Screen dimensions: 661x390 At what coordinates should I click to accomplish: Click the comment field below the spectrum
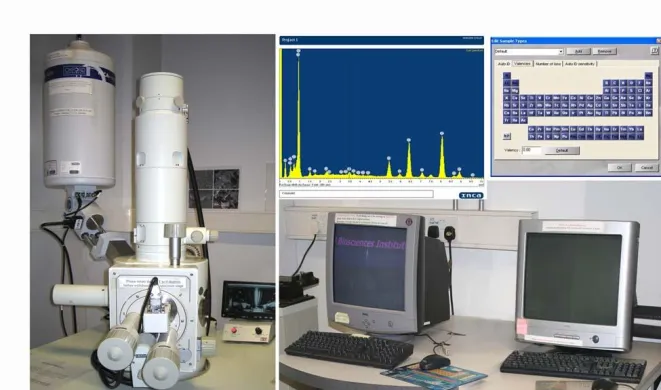coord(356,194)
